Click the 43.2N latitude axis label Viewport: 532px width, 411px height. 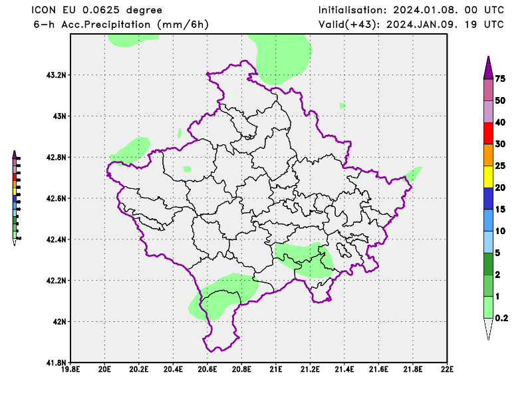tap(57, 74)
